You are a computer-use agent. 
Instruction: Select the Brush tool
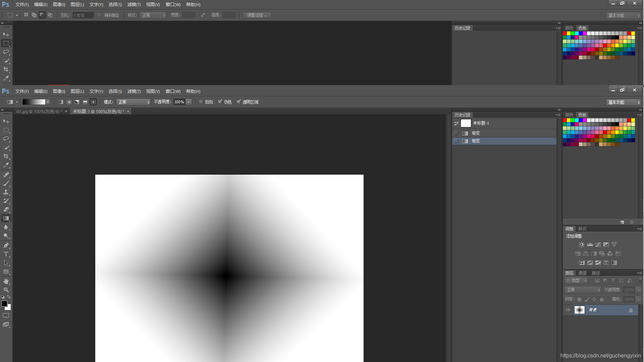[x=6, y=183]
